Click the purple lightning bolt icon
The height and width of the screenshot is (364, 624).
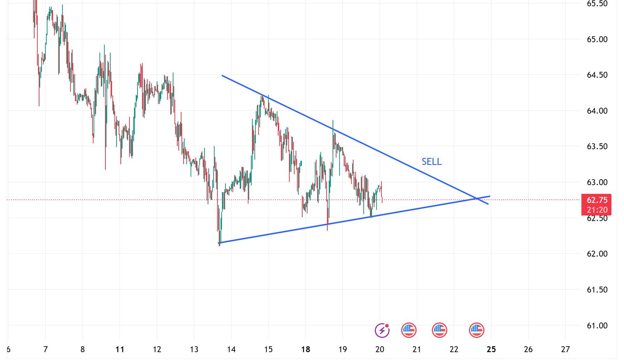click(x=382, y=330)
